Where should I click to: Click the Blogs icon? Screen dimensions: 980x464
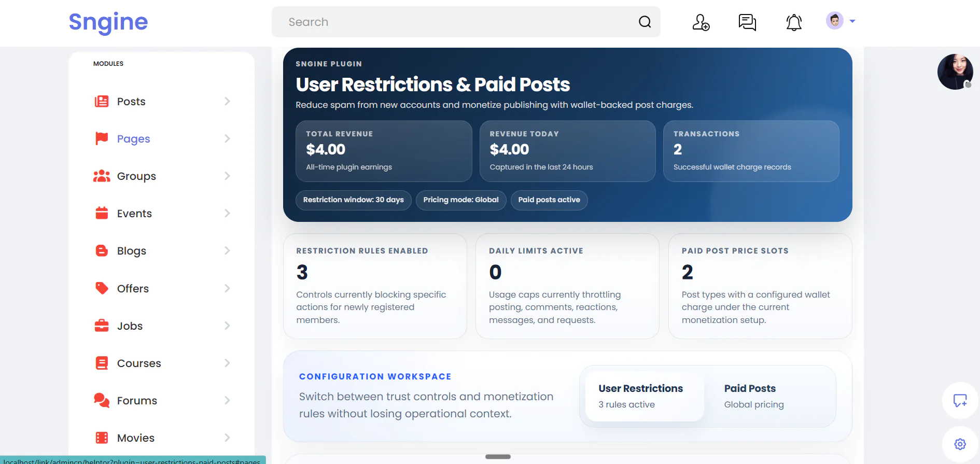pos(102,250)
